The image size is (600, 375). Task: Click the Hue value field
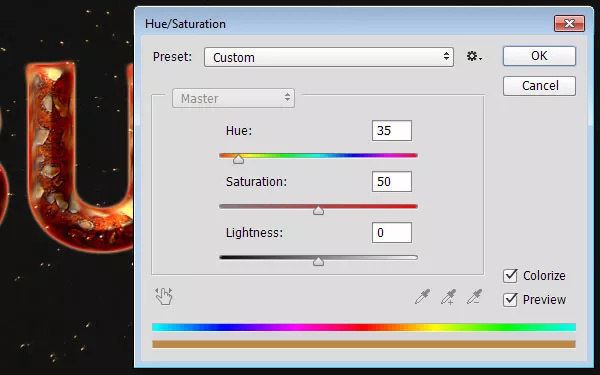pos(392,130)
